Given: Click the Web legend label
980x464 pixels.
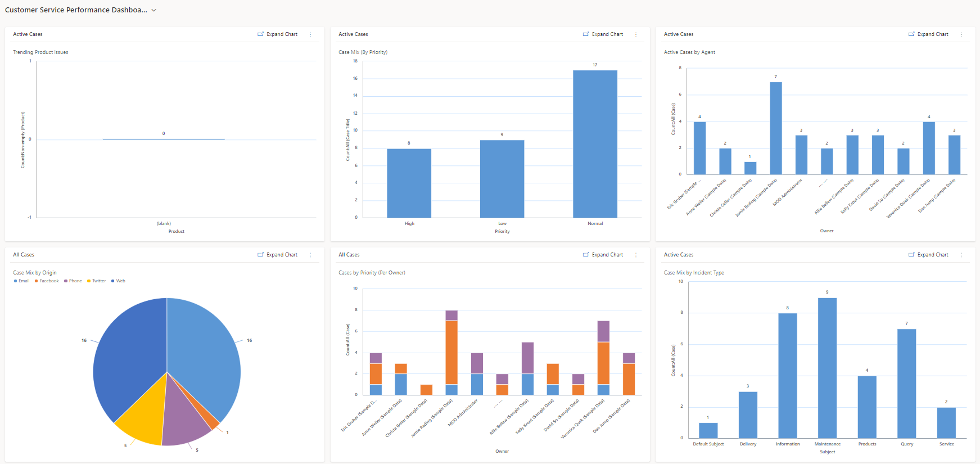Looking at the screenshot, I should pos(120,281).
